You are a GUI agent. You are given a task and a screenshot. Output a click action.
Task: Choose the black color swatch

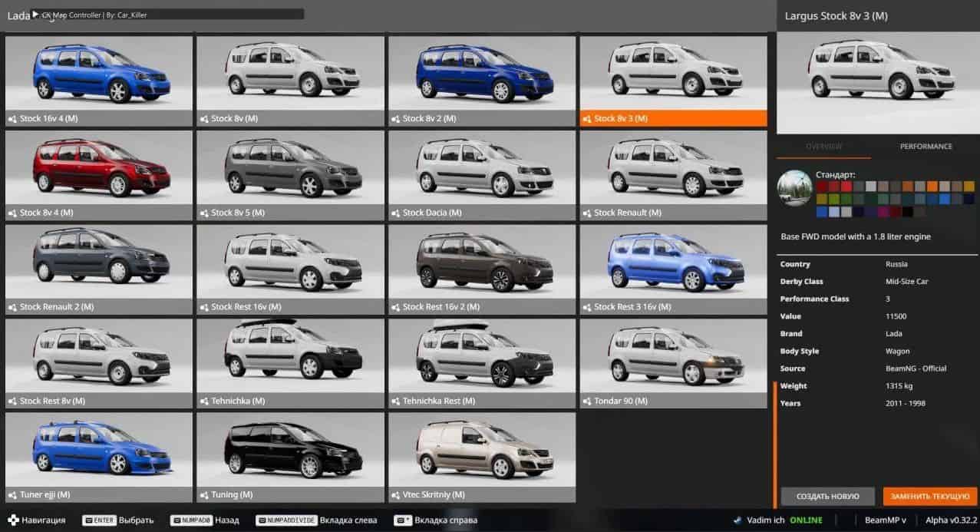(x=907, y=212)
